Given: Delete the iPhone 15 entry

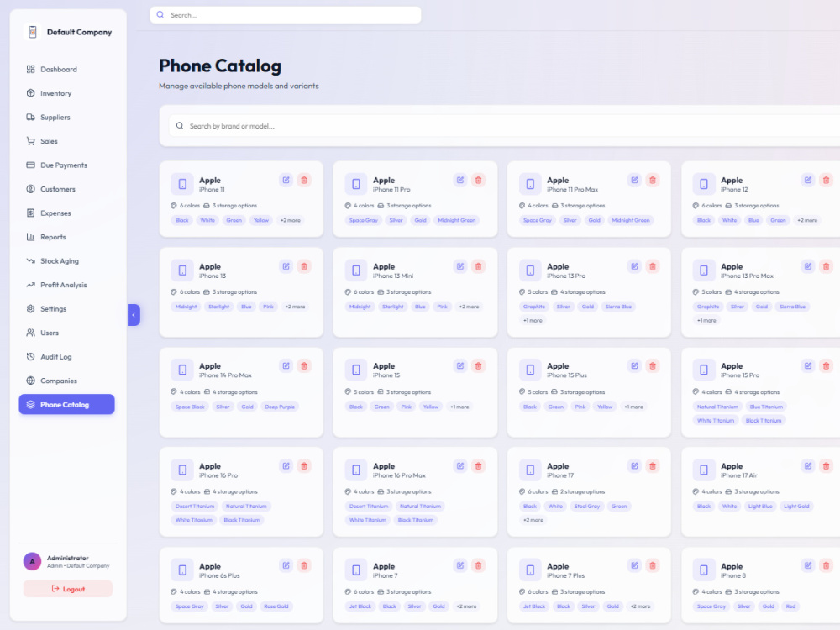Looking at the screenshot, I should (479, 366).
